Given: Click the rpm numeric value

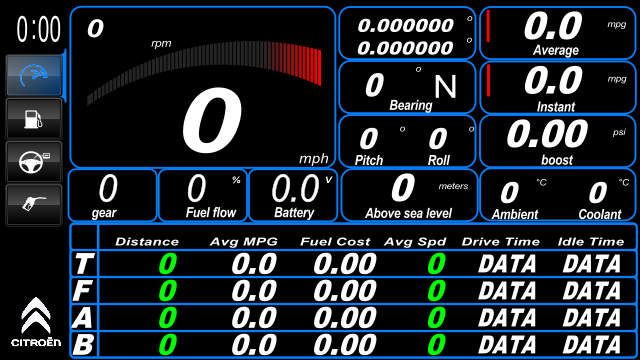Looking at the screenshot, I should pyautogui.click(x=96, y=28).
